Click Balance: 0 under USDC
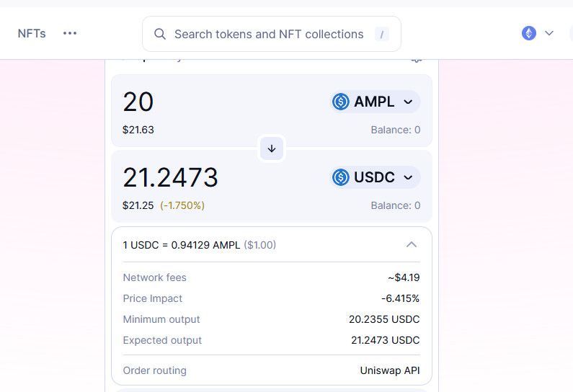 (395, 205)
